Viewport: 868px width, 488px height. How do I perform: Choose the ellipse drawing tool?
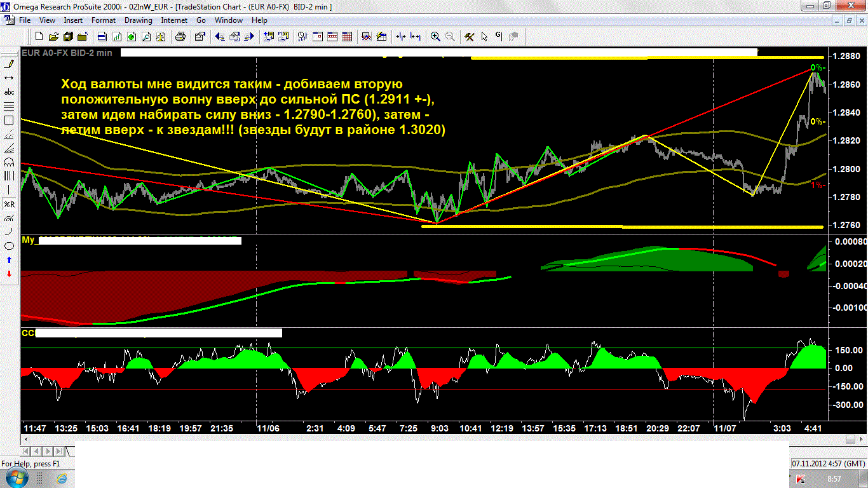[x=10, y=246]
